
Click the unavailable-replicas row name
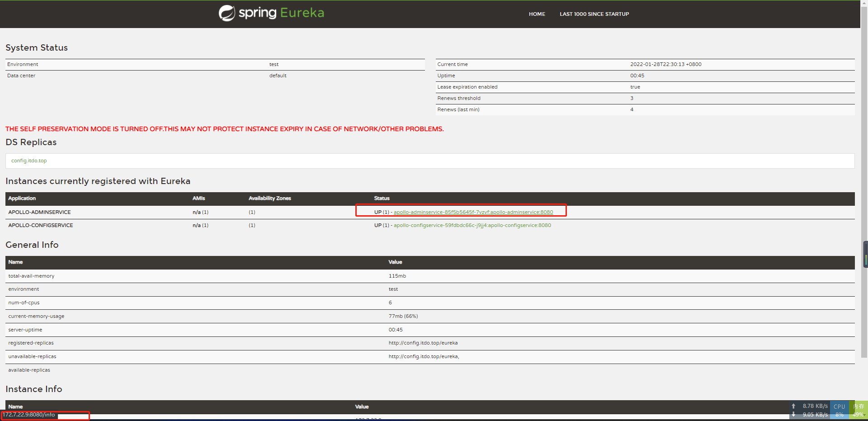32,356
